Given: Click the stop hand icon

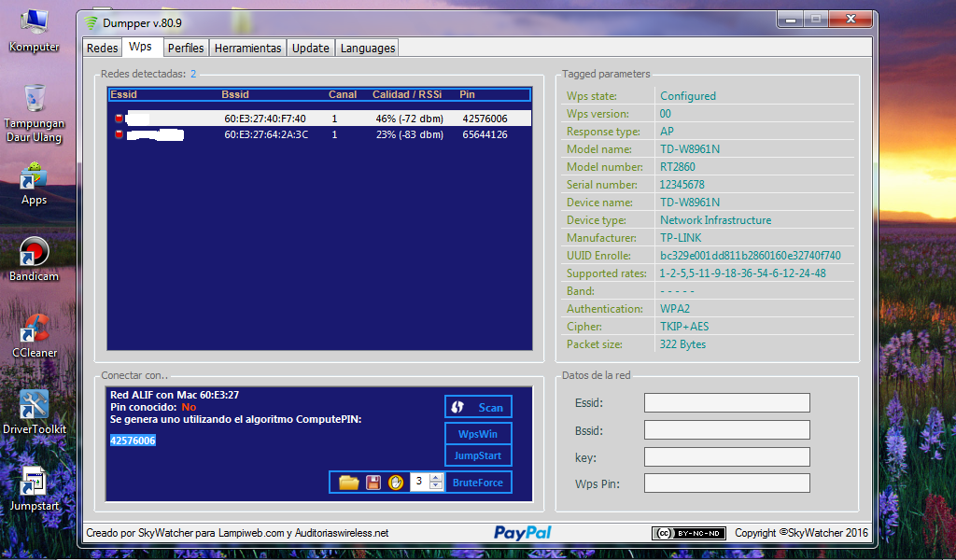Looking at the screenshot, I should pos(396,483).
